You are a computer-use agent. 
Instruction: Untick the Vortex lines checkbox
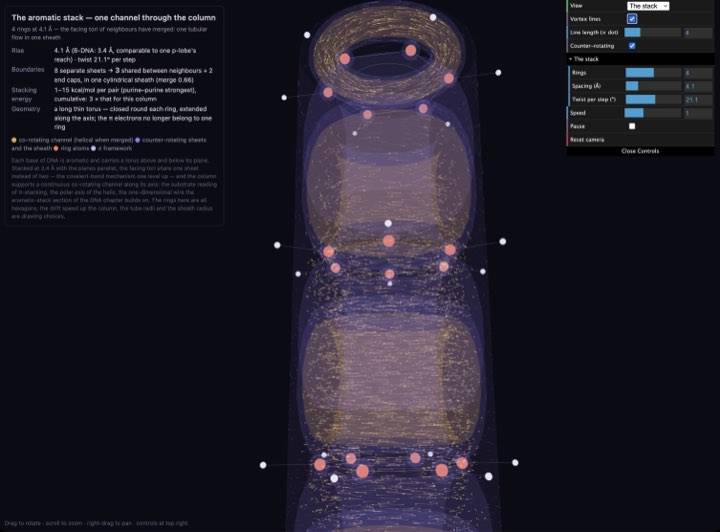(x=632, y=19)
